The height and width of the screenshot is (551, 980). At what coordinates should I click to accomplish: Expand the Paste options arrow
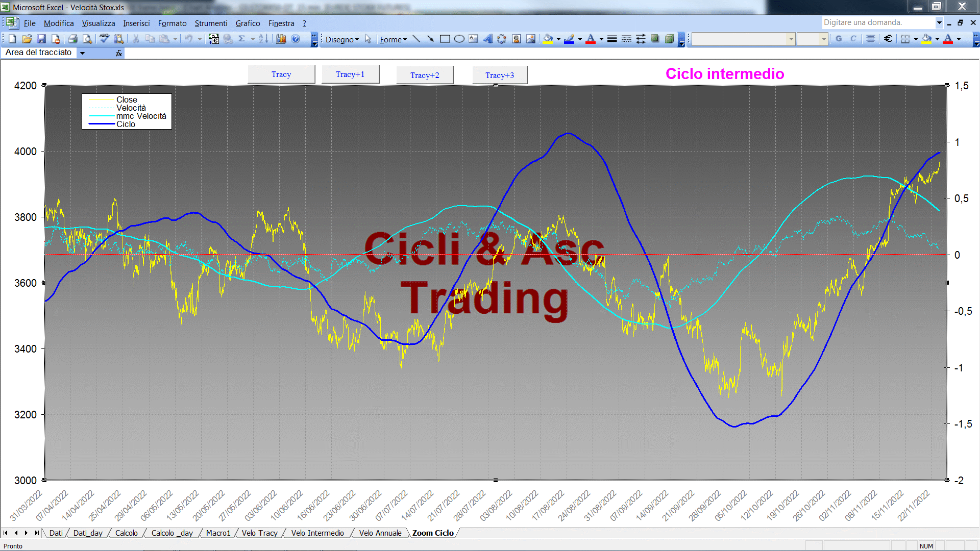click(175, 39)
